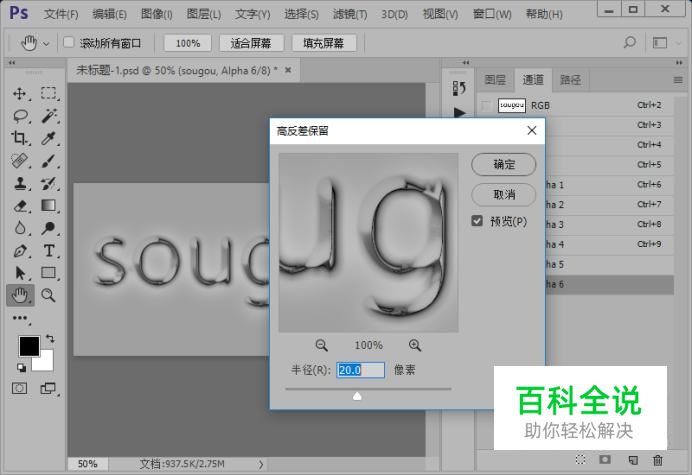Open the Channels panel menu
The width and height of the screenshot is (692, 475).
pyautogui.click(x=678, y=80)
